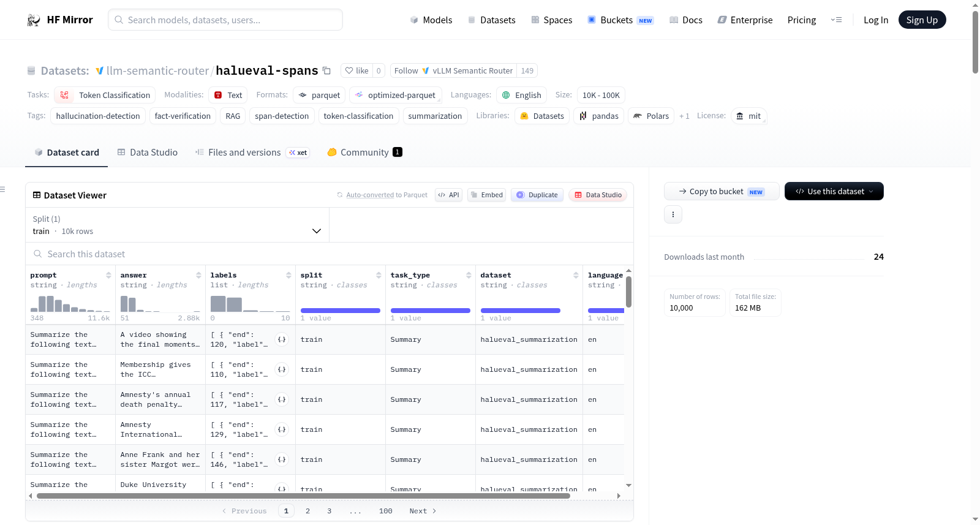Open the API button in Dataset Viewer
The width and height of the screenshot is (980, 525).
pyautogui.click(x=448, y=195)
